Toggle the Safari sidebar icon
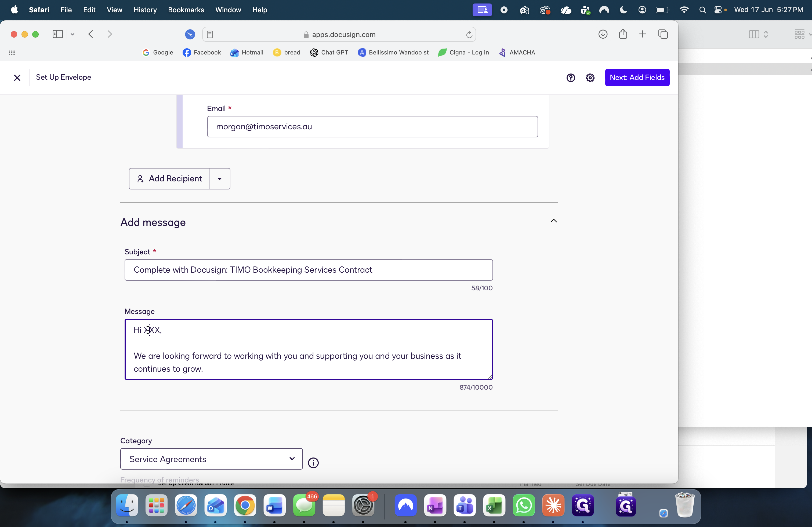The image size is (812, 527). click(x=58, y=34)
